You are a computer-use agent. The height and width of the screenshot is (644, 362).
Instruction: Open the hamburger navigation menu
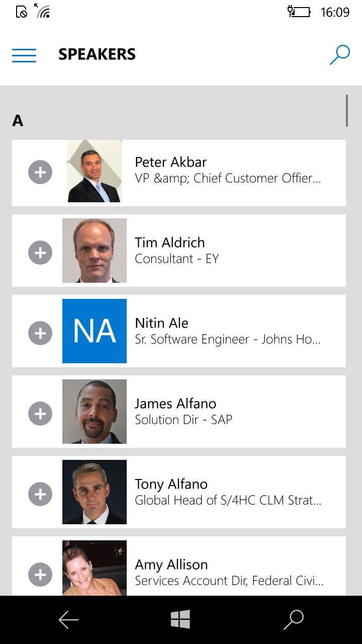pyautogui.click(x=24, y=55)
